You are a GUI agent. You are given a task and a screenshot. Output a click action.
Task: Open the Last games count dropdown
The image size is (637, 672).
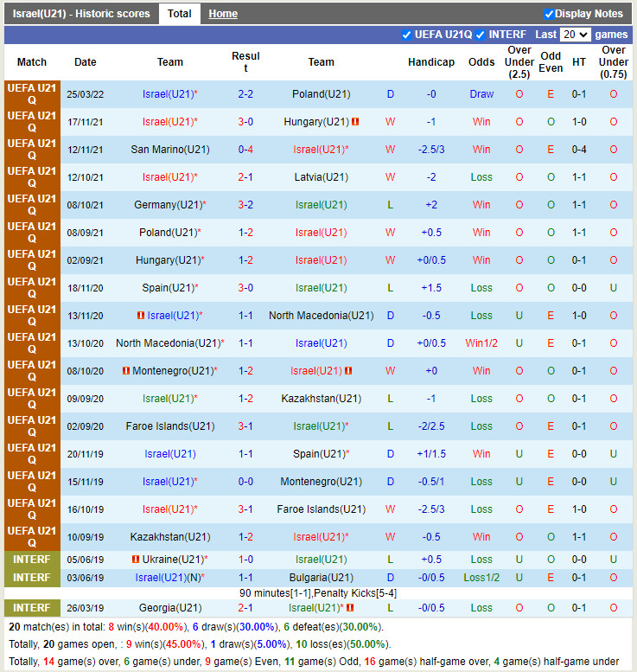pos(575,35)
